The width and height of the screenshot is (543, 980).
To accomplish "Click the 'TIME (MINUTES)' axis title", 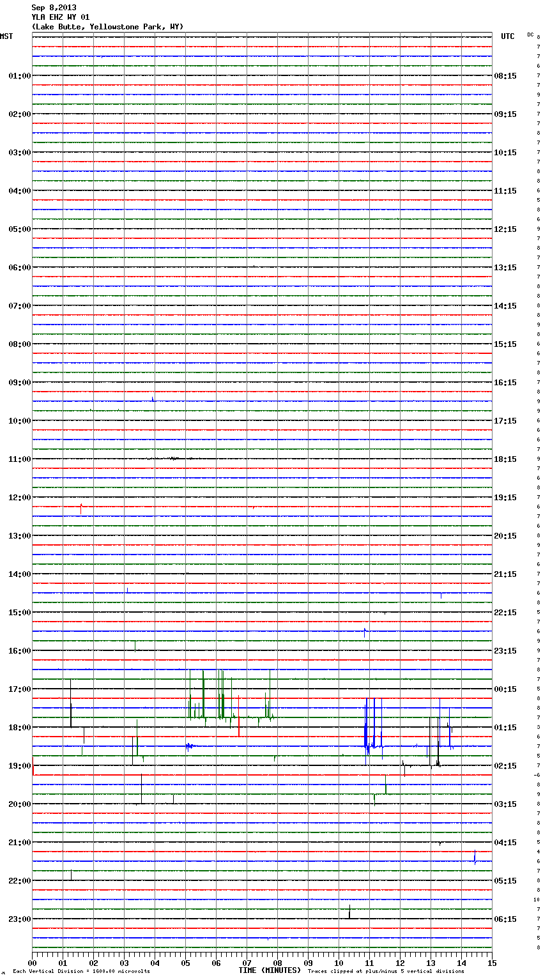I will click(270, 970).
